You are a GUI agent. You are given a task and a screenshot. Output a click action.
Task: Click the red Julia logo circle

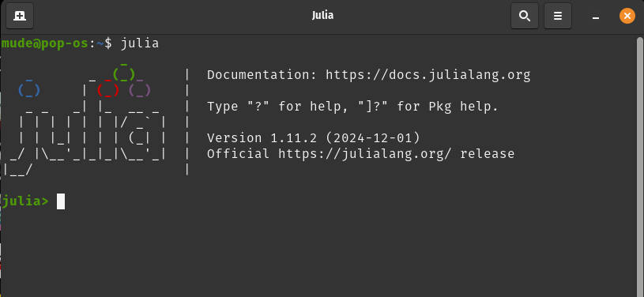[x=108, y=90]
